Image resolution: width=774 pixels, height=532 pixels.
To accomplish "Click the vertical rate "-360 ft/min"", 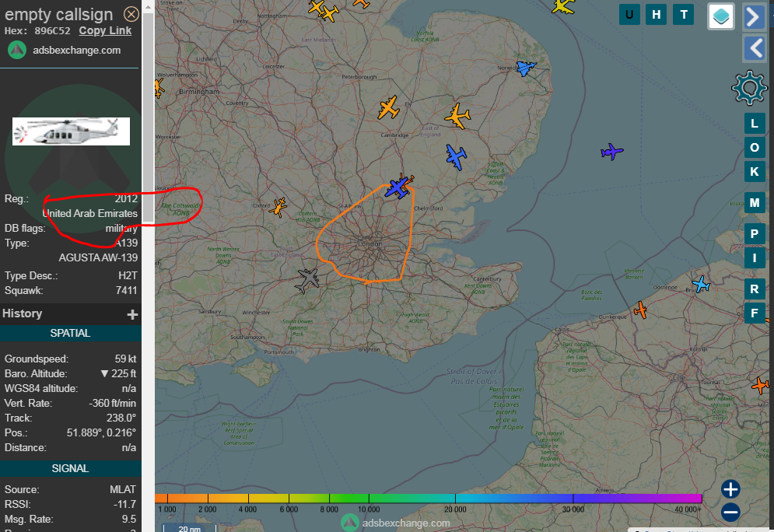I will point(112,403).
